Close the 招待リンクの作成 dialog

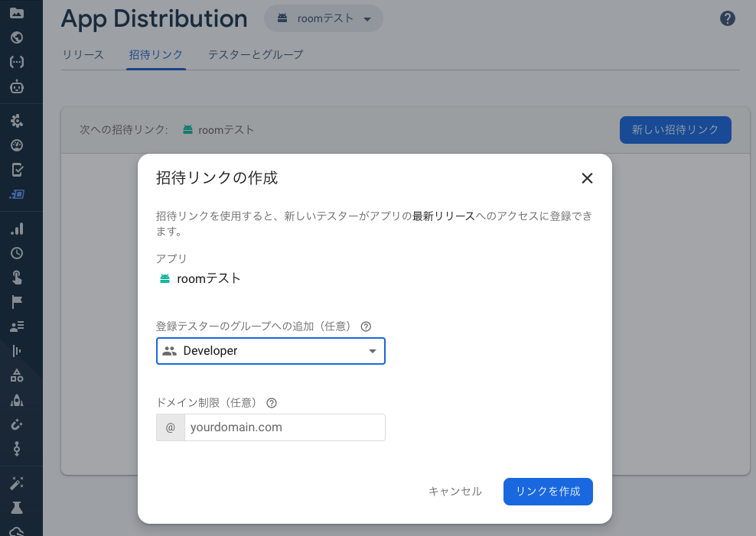[x=587, y=178]
